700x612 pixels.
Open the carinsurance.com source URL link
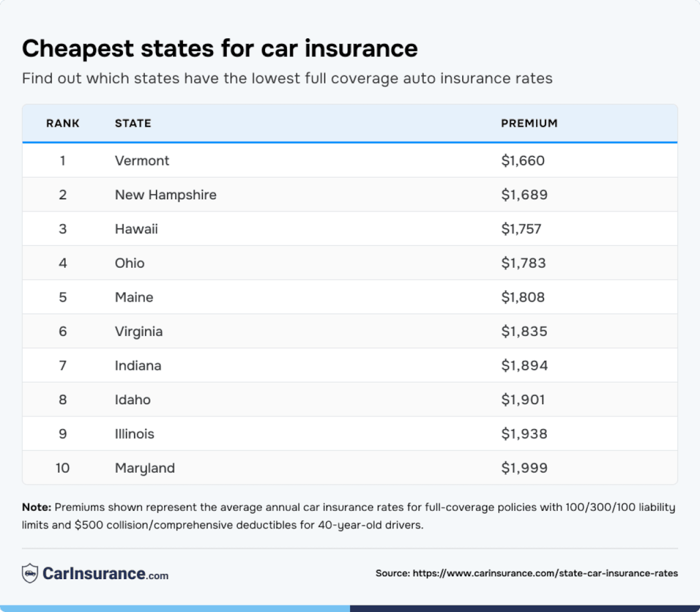coord(545,573)
